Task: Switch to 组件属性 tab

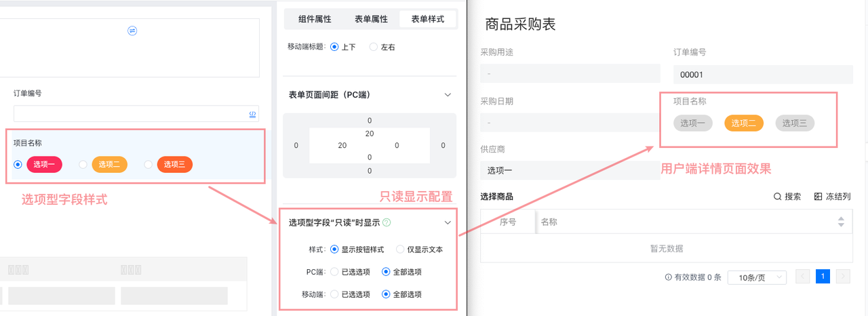Action: point(315,19)
